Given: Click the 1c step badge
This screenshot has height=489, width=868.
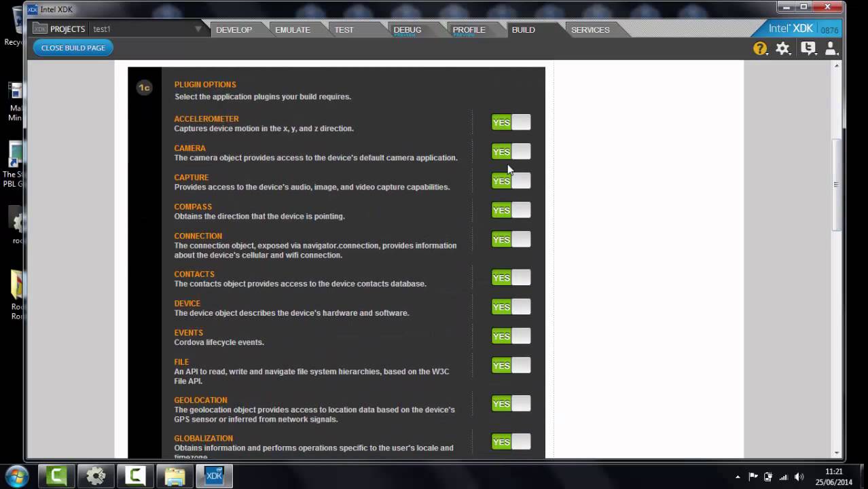Looking at the screenshot, I should tap(144, 88).
